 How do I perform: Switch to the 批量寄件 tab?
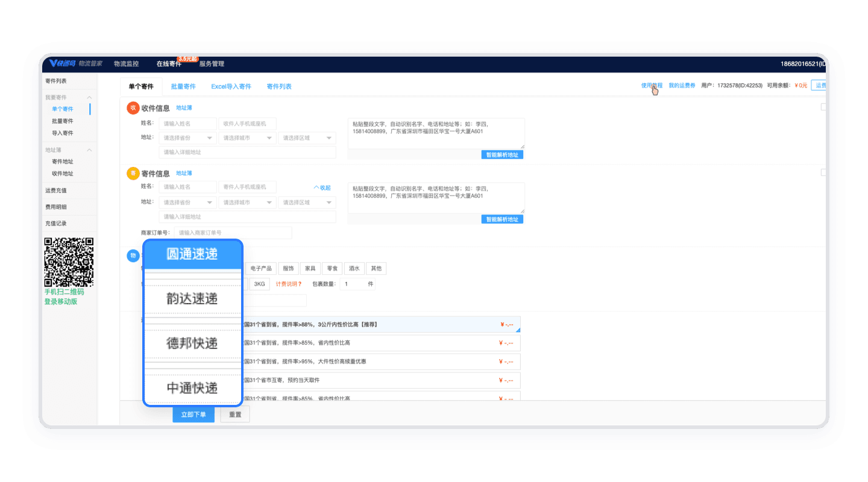tap(183, 86)
